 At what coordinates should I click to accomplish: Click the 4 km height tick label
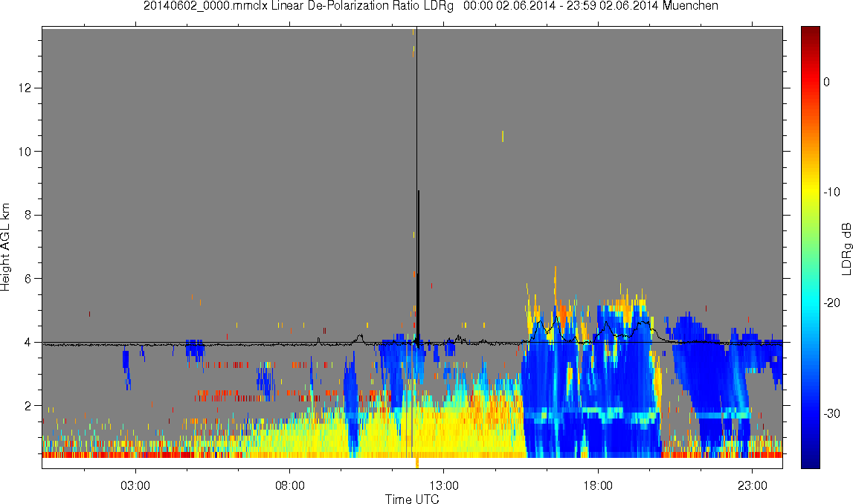[28, 343]
